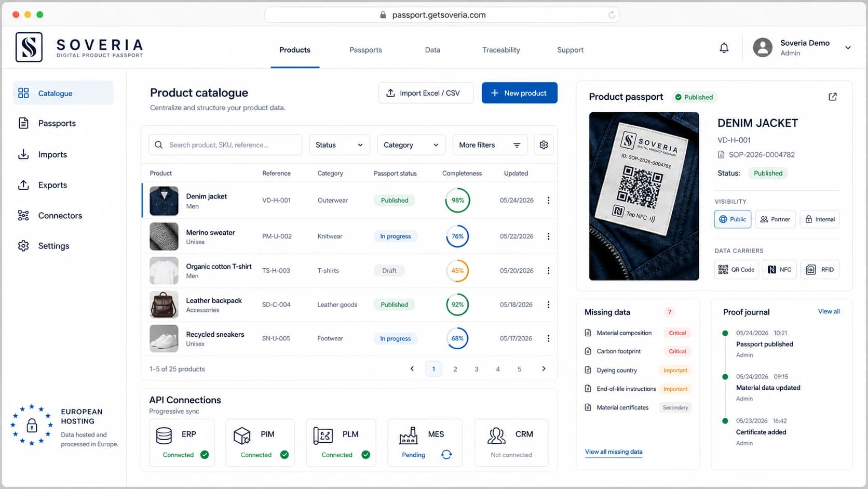
Task: Reload page icon in address bar
Action: pyautogui.click(x=612, y=15)
